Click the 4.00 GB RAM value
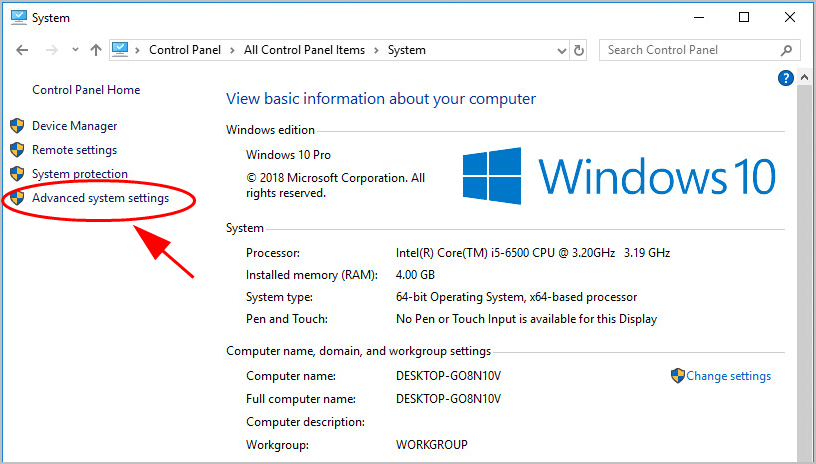Viewport: 816px width, 464px height. pos(415,275)
